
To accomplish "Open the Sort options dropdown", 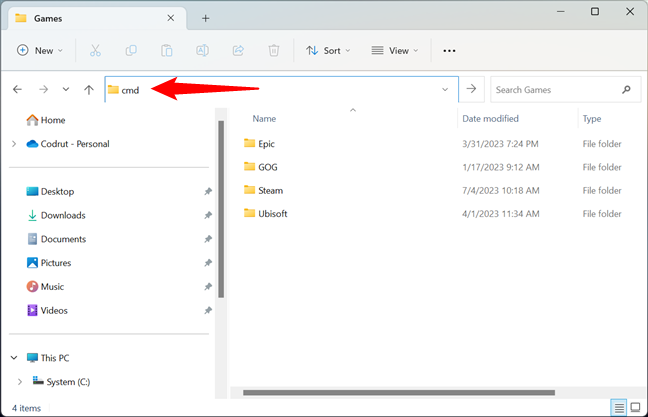I will click(x=328, y=50).
